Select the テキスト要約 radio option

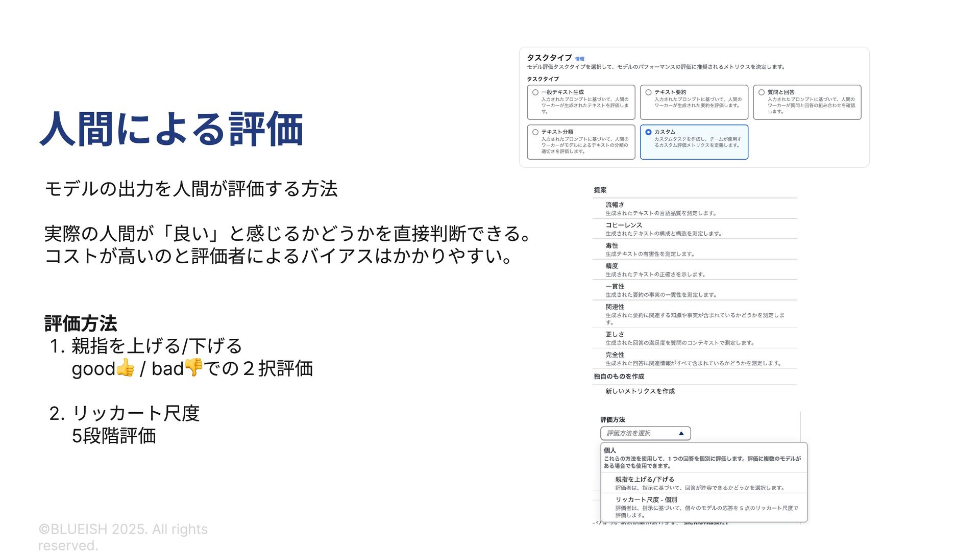tap(648, 92)
